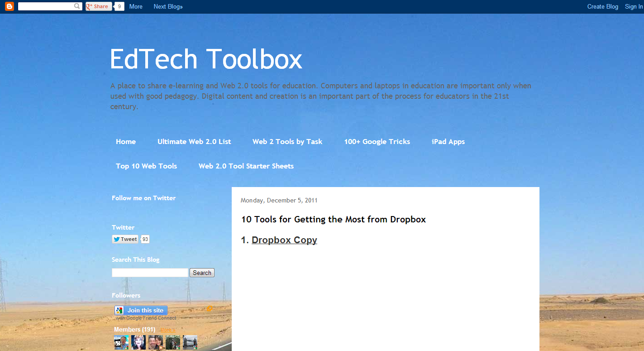Open the first follower avatar thumbnail
Screen dimensions: 644x351
121,342
